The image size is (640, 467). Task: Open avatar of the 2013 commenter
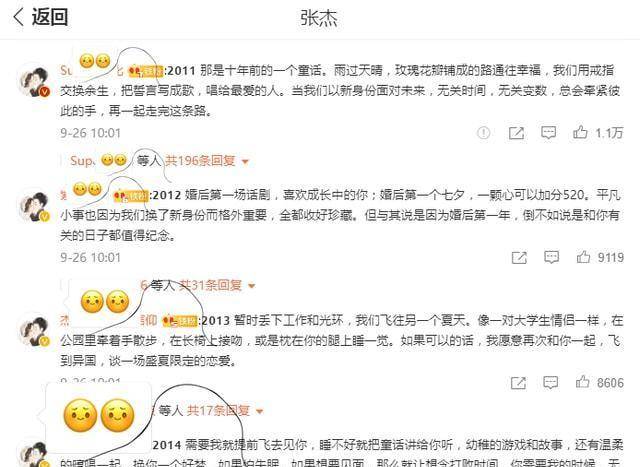point(34,330)
